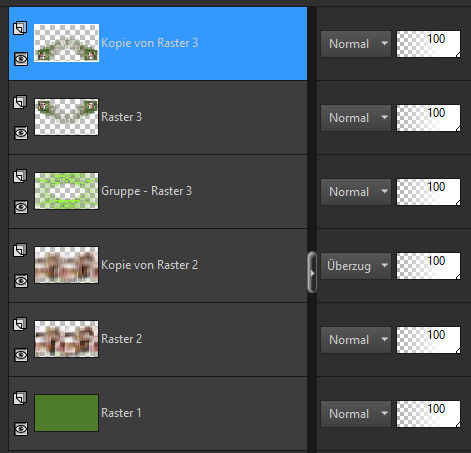Open blend mode dropdown for Kopie von Raster 3
The height and width of the screenshot is (453, 471).
coord(356,44)
